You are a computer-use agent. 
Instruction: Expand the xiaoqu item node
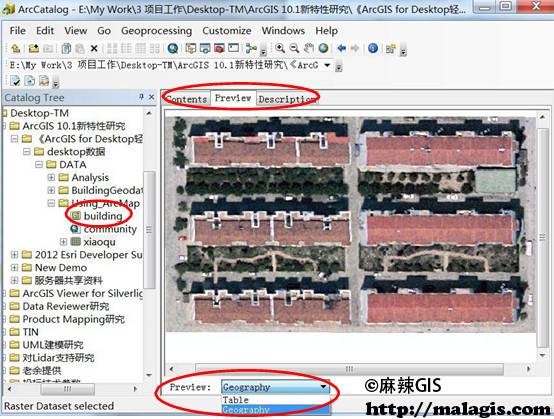(x=64, y=242)
